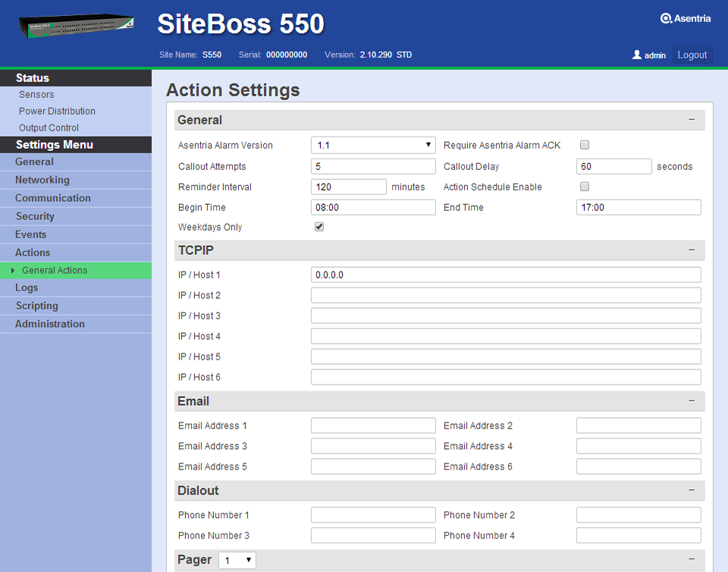Enable the Action Schedule Enable checkbox
Image resolution: width=728 pixels, height=572 pixels.
(585, 187)
